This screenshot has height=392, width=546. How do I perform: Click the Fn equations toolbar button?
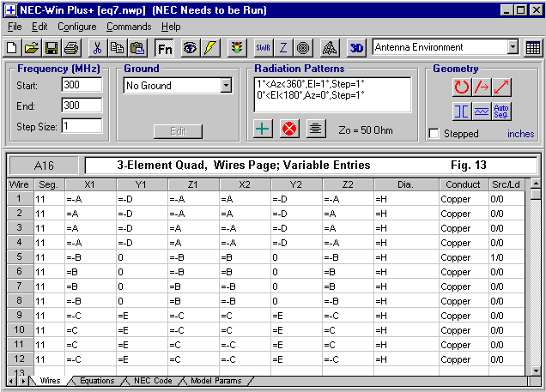point(164,48)
